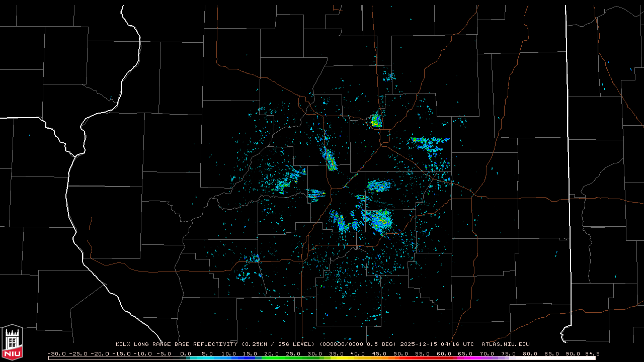This screenshot has height=362, width=644.
Task: Click the 94.5 label on the reflectivity scale
Action: click(591, 353)
